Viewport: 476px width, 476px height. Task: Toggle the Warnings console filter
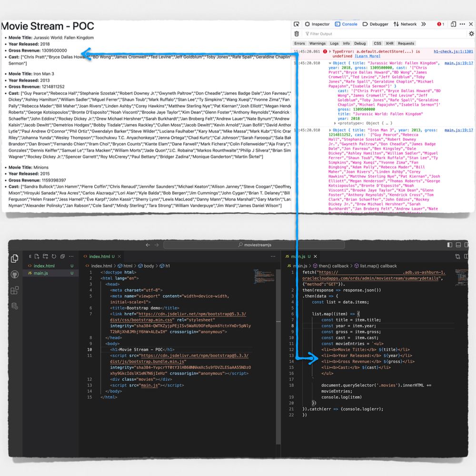317,43
